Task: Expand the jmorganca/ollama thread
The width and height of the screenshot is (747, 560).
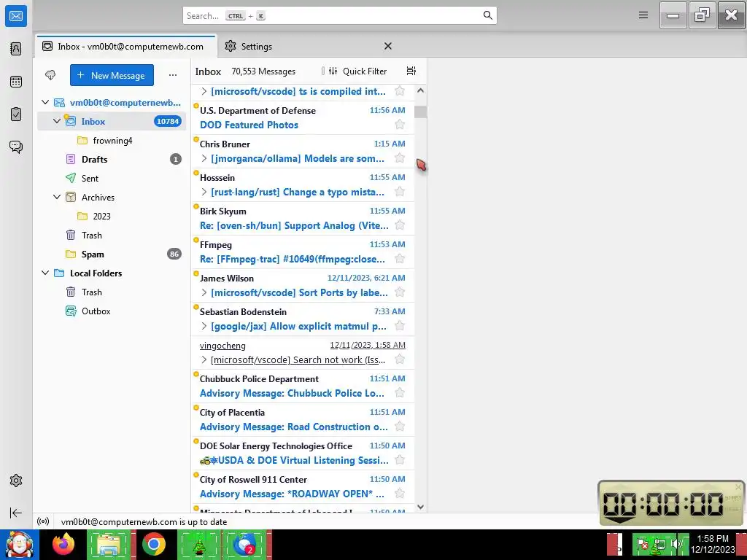Action: coord(204,158)
